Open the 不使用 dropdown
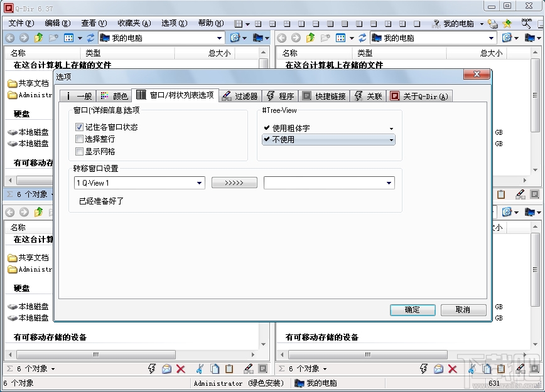The width and height of the screenshot is (545, 392). pos(329,140)
